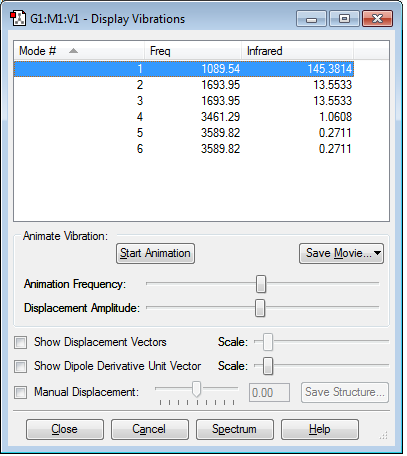
Task: Click the Freq column header
Action: [x=193, y=51]
